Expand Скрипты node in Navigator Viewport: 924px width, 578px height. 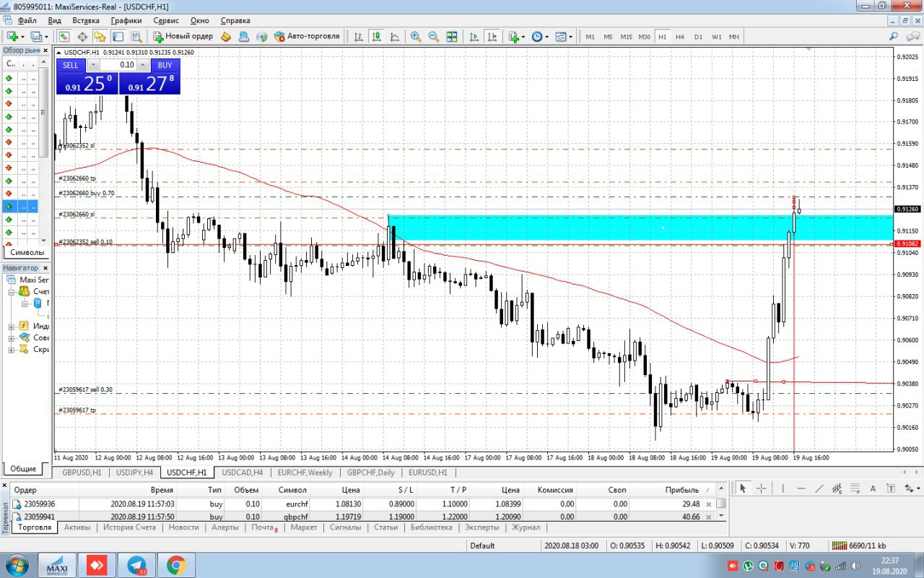pos(12,350)
